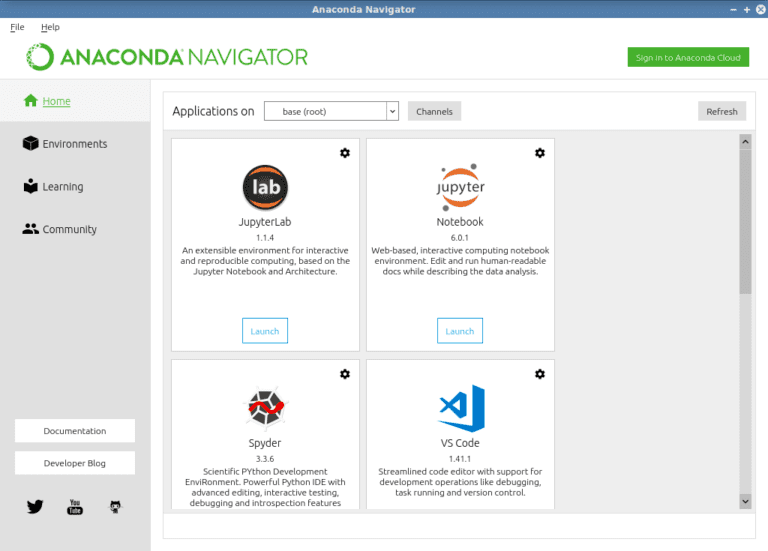Click the Jupyter Notebook logo
Viewport: 768px width, 551px height.
(x=460, y=187)
